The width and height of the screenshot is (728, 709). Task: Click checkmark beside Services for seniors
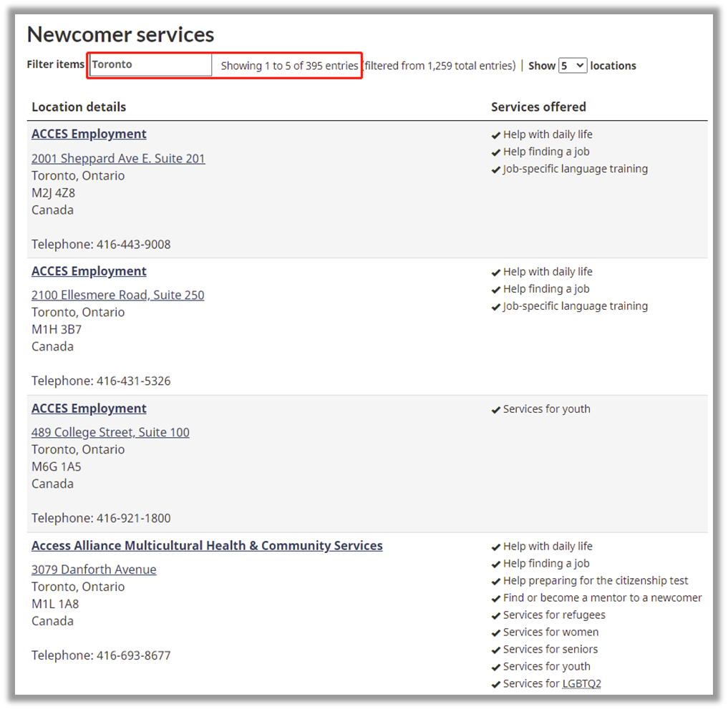(x=496, y=650)
